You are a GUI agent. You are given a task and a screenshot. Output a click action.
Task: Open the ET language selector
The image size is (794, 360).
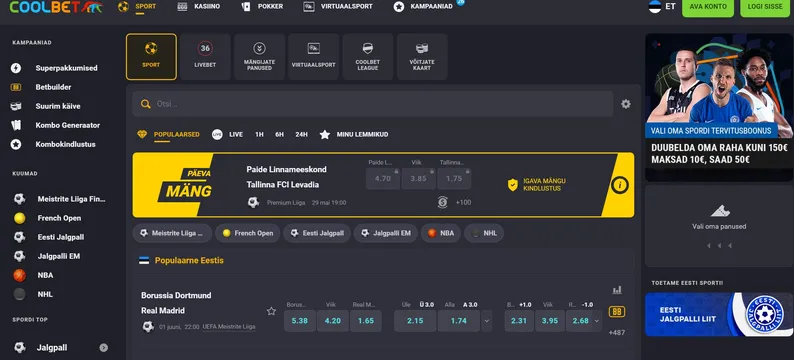point(662,7)
